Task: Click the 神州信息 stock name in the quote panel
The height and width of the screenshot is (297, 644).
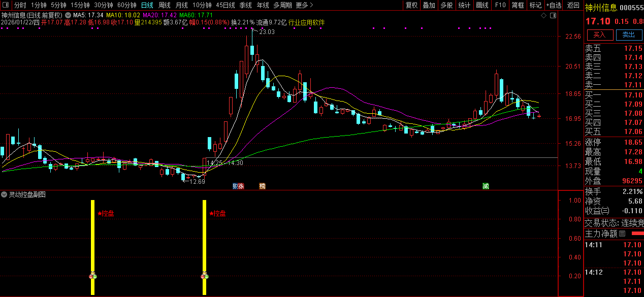Action: (601, 8)
